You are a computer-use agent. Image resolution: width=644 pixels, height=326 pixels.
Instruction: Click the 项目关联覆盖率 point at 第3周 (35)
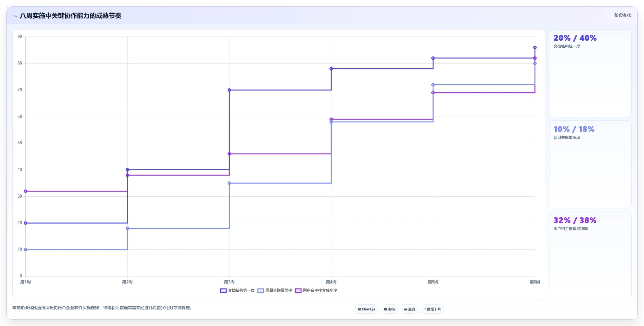point(229,183)
